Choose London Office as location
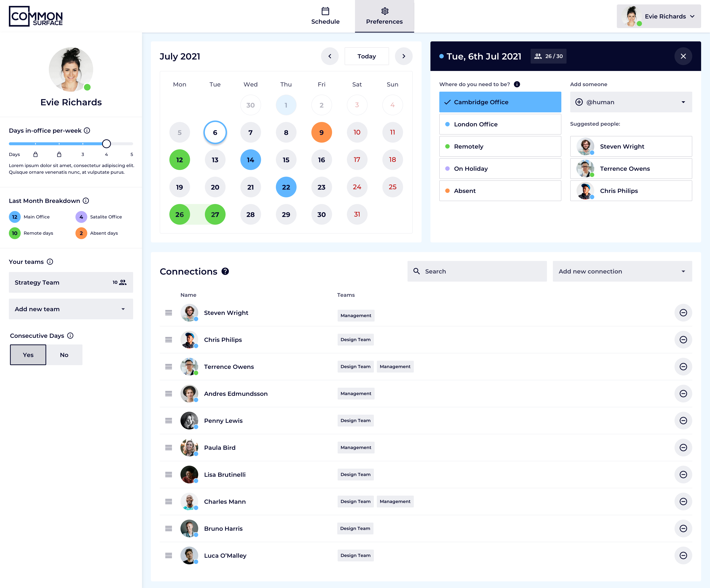This screenshot has height=588, width=710. pos(500,124)
